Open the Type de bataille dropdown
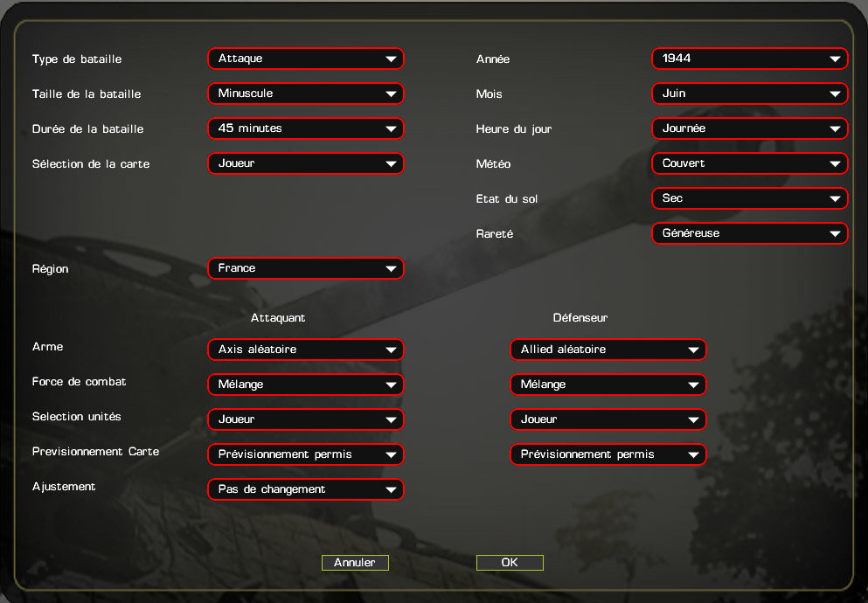The image size is (868, 603). pos(306,59)
